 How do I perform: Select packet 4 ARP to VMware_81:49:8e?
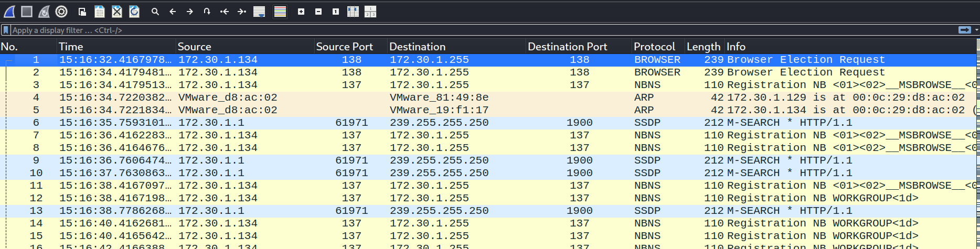[488, 98]
